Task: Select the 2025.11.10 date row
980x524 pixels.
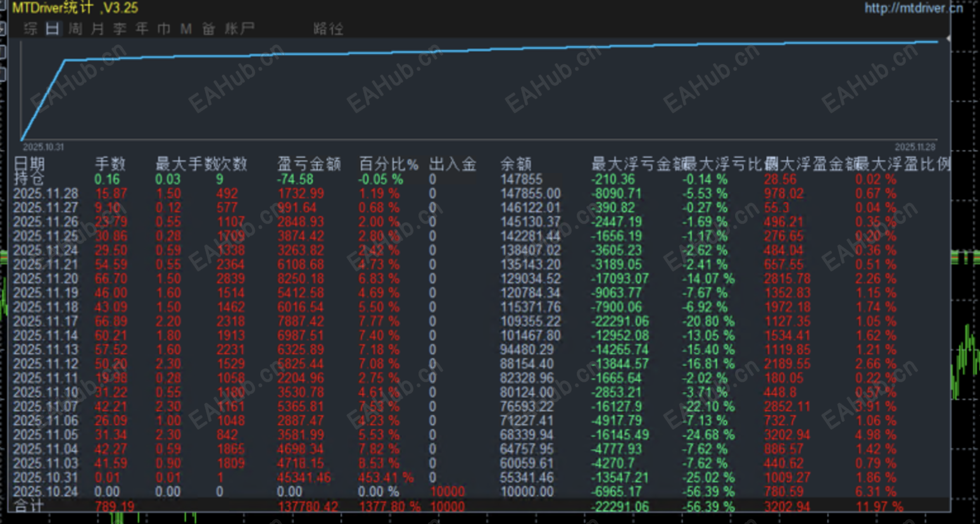Action: [x=46, y=392]
